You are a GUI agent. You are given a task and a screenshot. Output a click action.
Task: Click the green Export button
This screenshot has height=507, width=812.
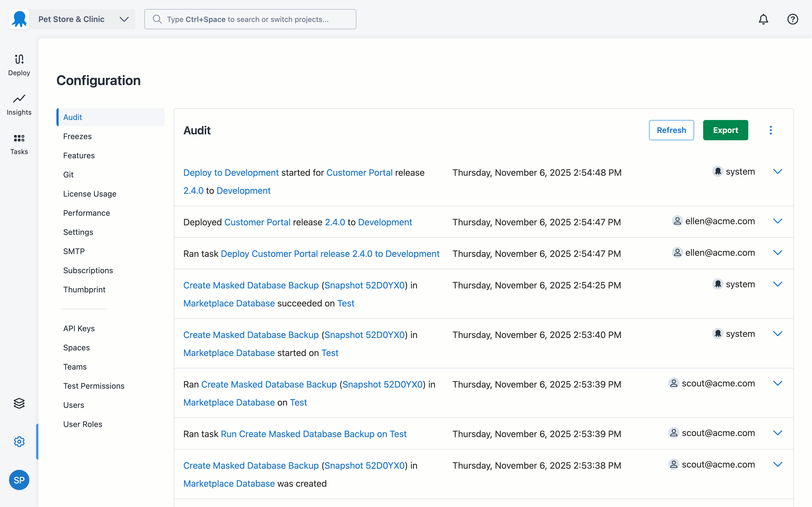click(725, 130)
